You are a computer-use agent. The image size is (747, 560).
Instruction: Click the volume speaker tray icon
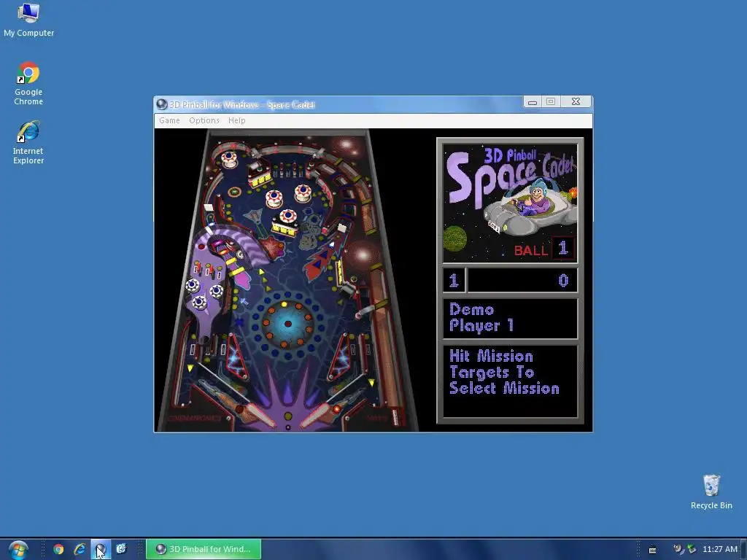[678, 549]
